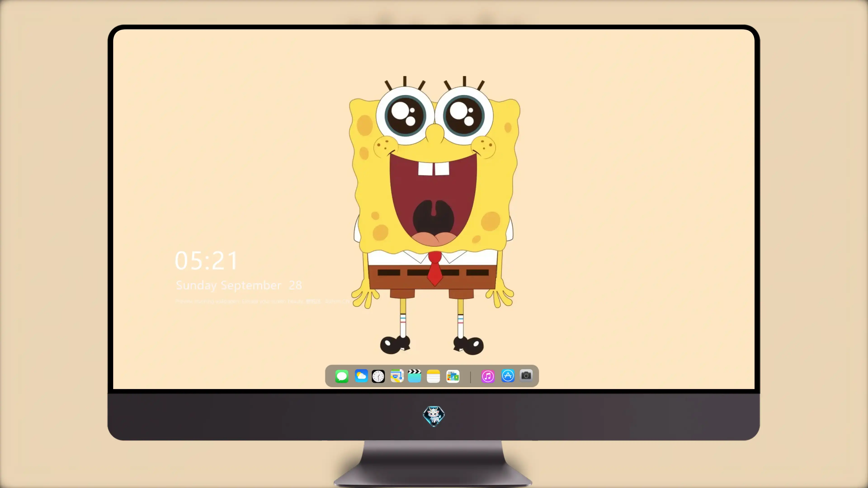The width and height of the screenshot is (868, 488).
Task: Open the Clock app in the dock
Action: [378, 376]
